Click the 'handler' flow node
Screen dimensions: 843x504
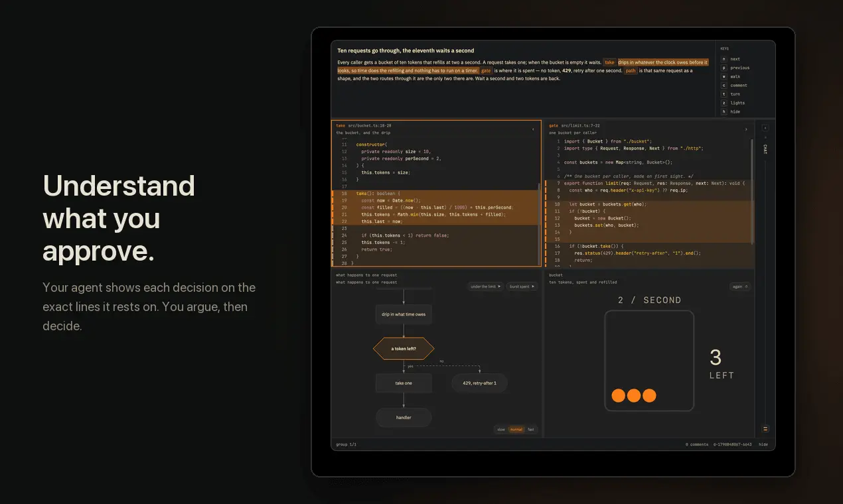pos(404,417)
